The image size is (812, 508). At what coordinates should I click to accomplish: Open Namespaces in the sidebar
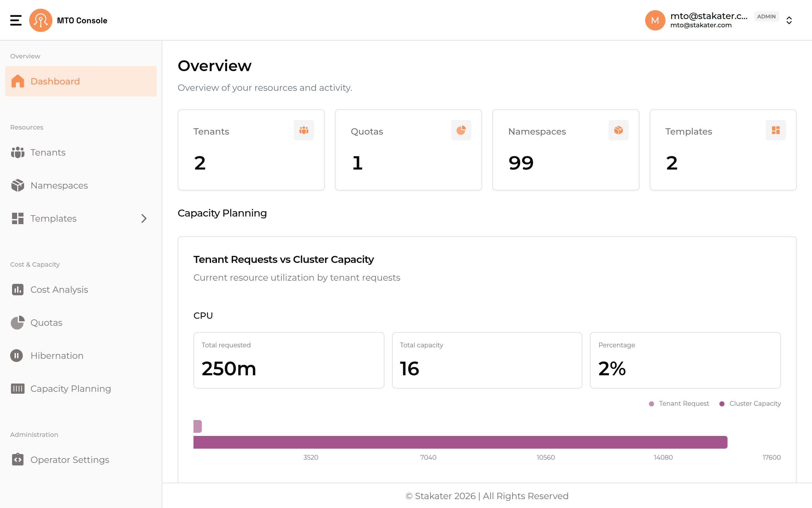coord(81,185)
